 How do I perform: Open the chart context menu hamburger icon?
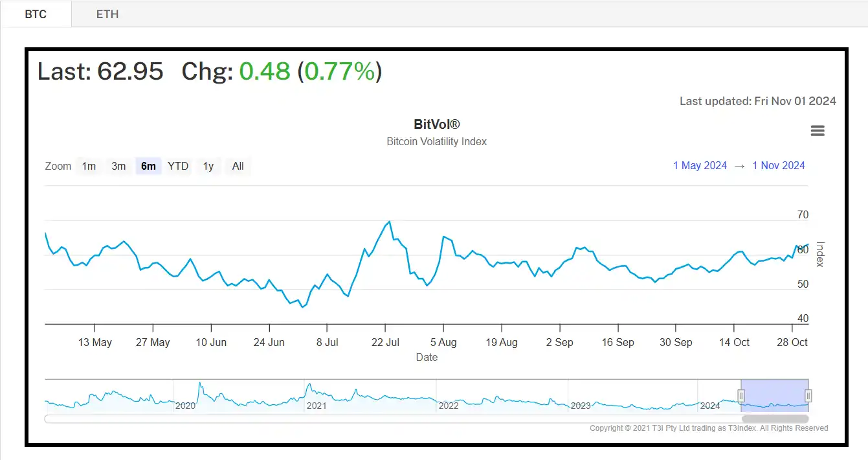coord(818,130)
